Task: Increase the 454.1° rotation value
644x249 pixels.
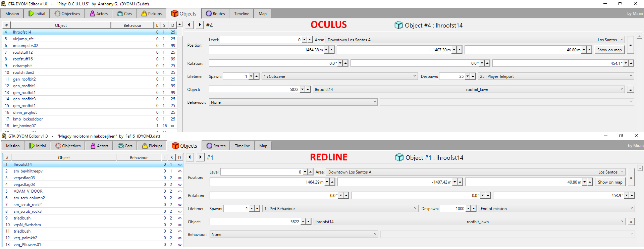Action: [631, 63]
